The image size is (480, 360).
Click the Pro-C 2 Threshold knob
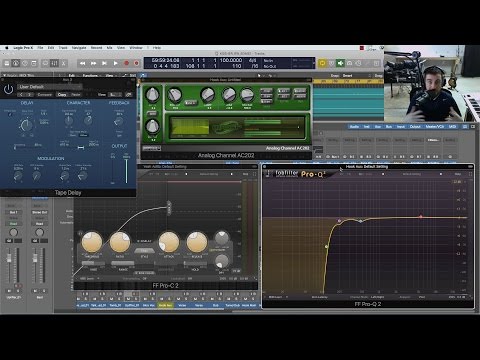click(x=92, y=242)
